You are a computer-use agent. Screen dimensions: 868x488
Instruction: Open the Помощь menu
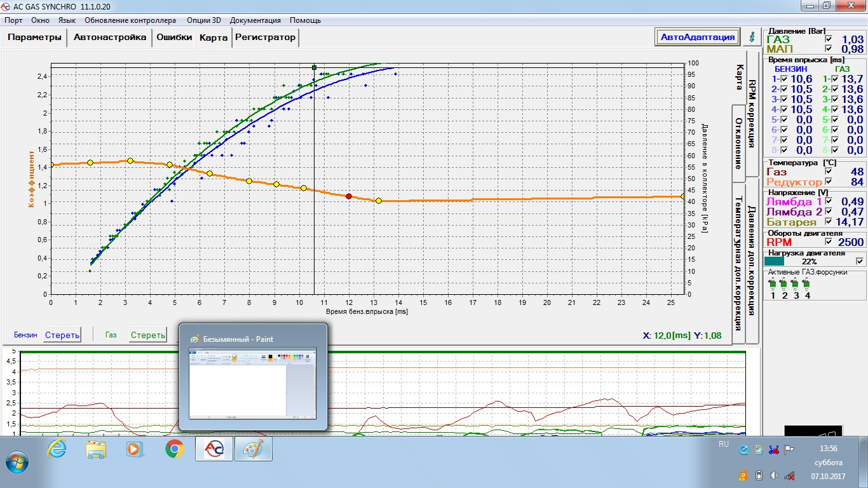[305, 20]
